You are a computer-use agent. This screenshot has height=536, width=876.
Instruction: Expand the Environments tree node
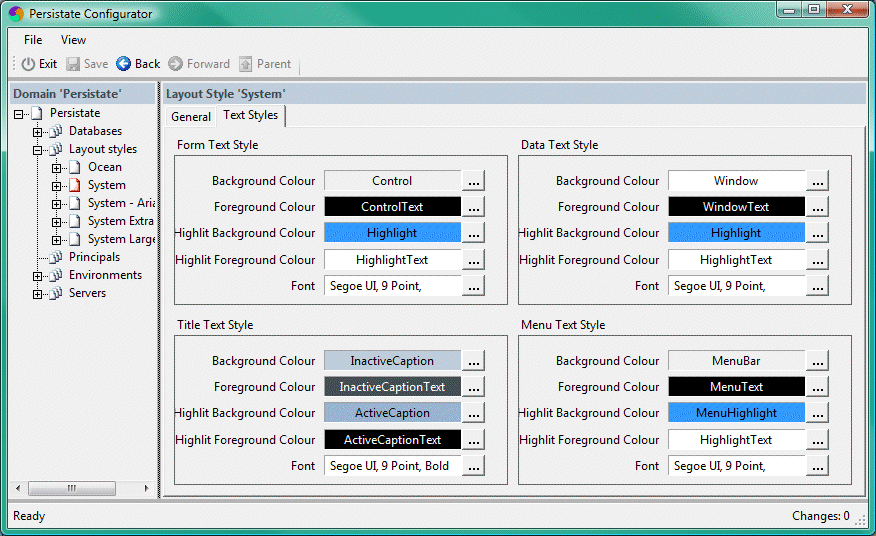coord(37,276)
